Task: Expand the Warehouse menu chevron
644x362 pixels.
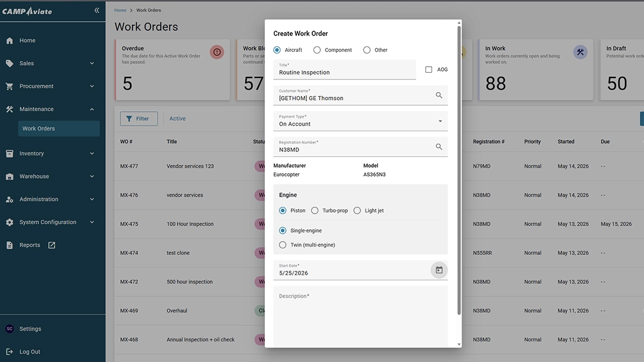Action: [x=92, y=176]
